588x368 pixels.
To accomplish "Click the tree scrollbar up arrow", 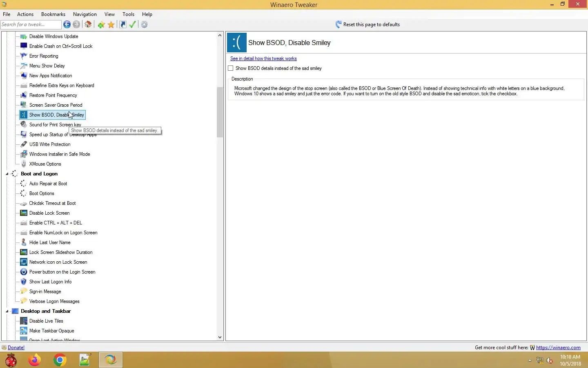I will 220,36.
